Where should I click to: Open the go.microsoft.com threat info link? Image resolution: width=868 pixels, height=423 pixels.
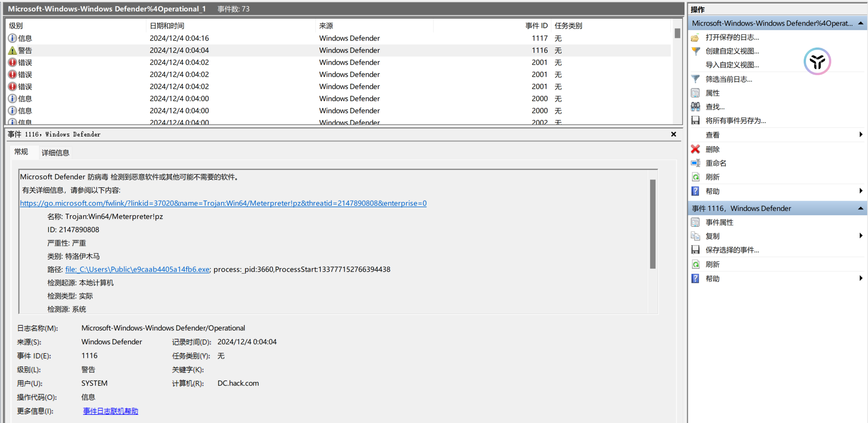223,203
